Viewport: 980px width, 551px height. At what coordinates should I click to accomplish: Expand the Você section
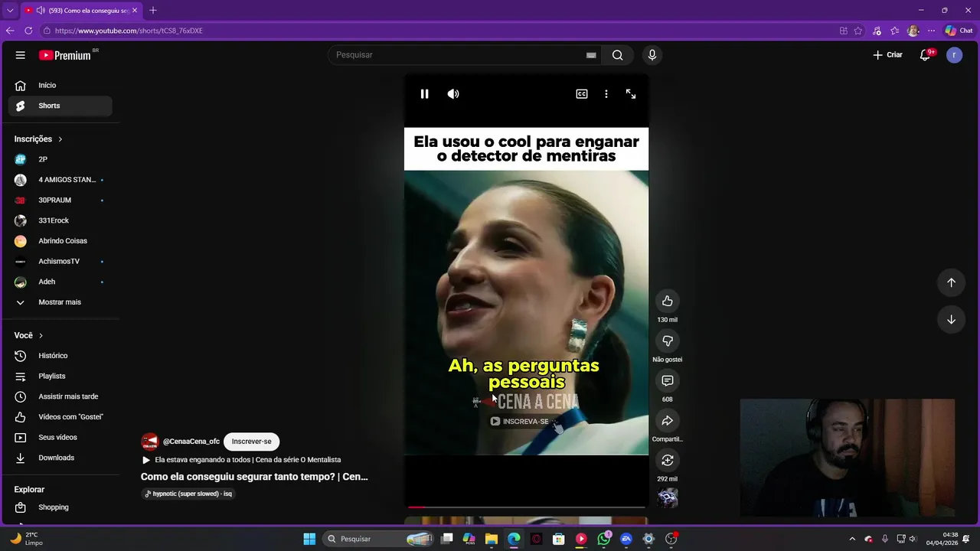29,335
